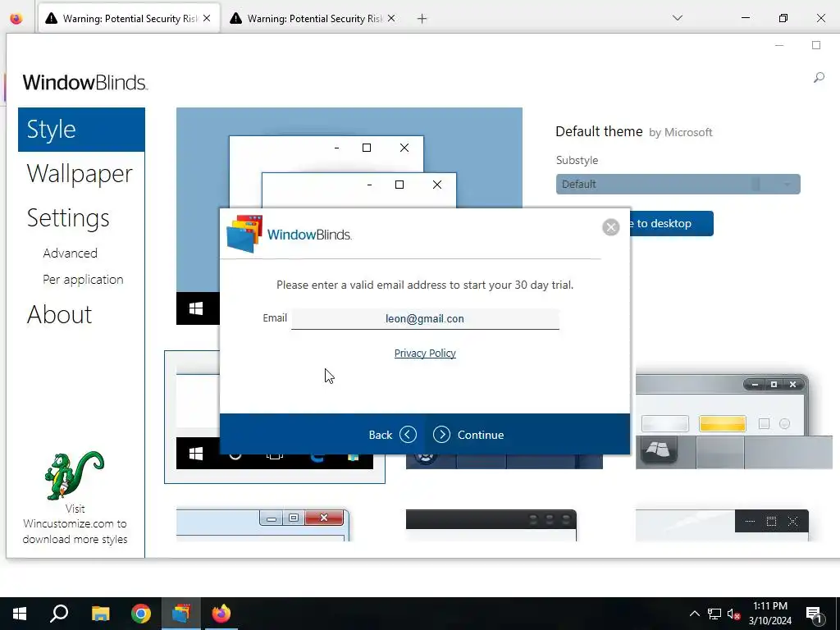Image resolution: width=840 pixels, height=630 pixels.
Task: Open the clock showing 1:11 PM
Action: point(769,614)
